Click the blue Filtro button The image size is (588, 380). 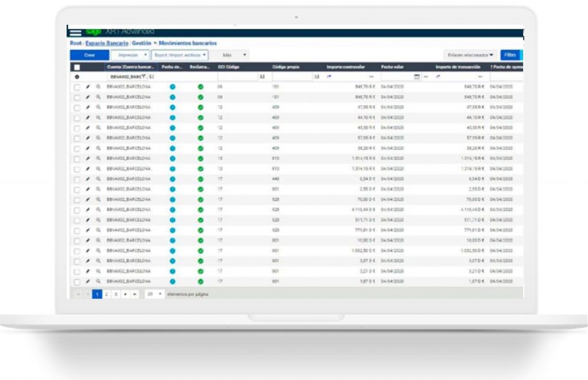coord(510,55)
